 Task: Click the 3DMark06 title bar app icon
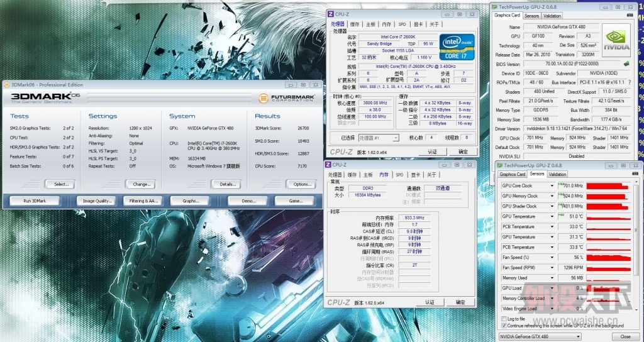[6, 85]
